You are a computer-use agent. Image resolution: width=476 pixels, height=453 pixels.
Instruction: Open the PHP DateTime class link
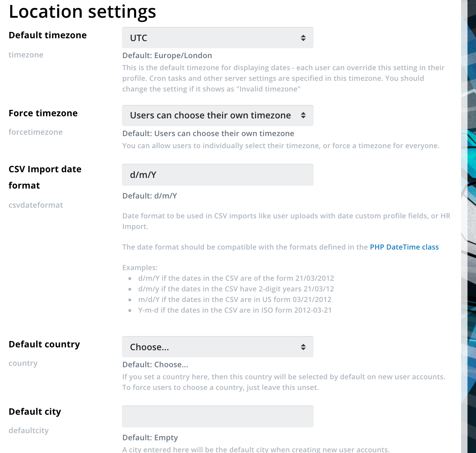pos(404,247)
